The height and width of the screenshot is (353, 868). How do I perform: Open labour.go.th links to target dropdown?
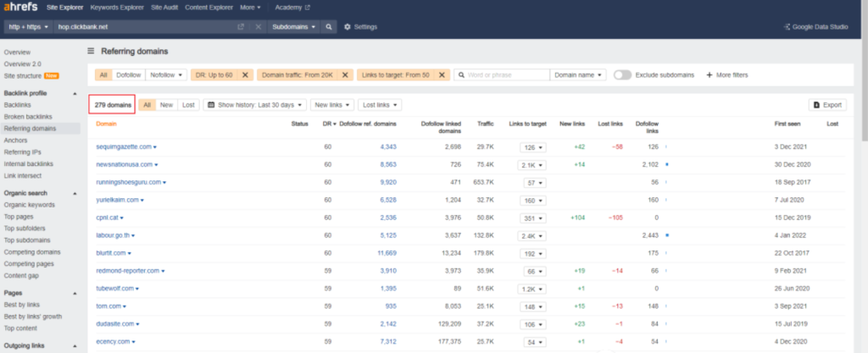pyautogui.click(x=532, y=235)
